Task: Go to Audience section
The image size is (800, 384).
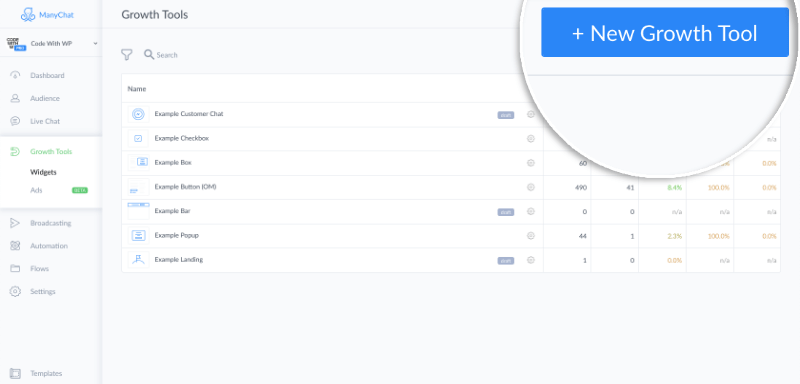Action: pyautogui.click(x=45, y=98)
